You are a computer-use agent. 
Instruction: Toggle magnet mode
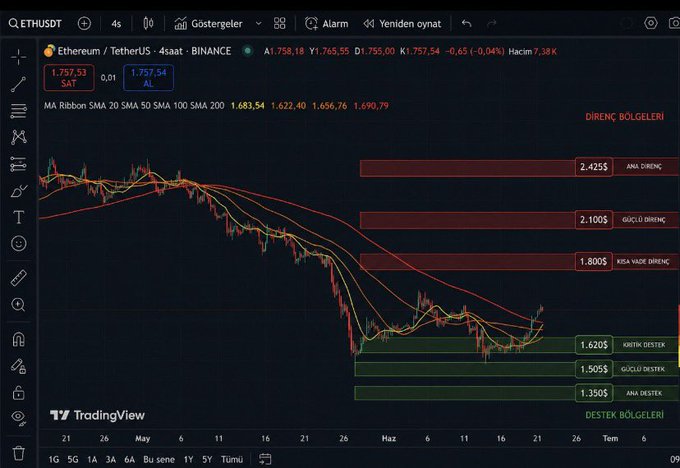(19, 339)
